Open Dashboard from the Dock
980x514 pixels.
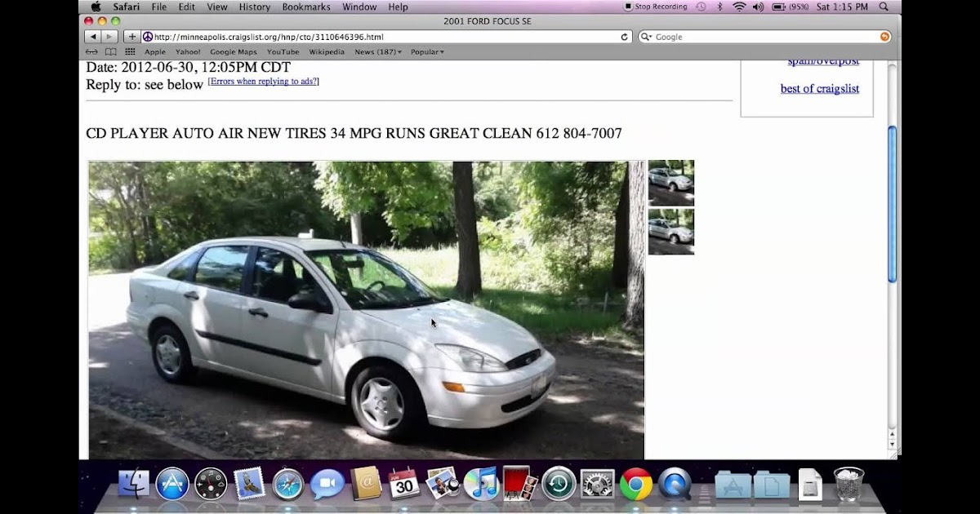coord(211,484)
